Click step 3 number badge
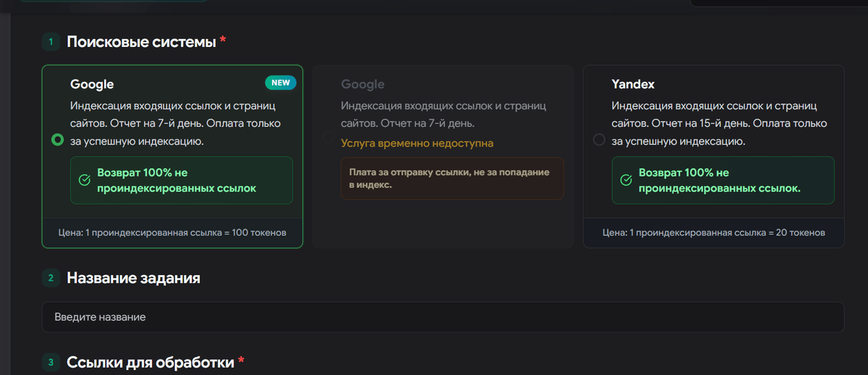Image resolution: width=868 pixels, height=375 pixels. click(x=51, y=362)
